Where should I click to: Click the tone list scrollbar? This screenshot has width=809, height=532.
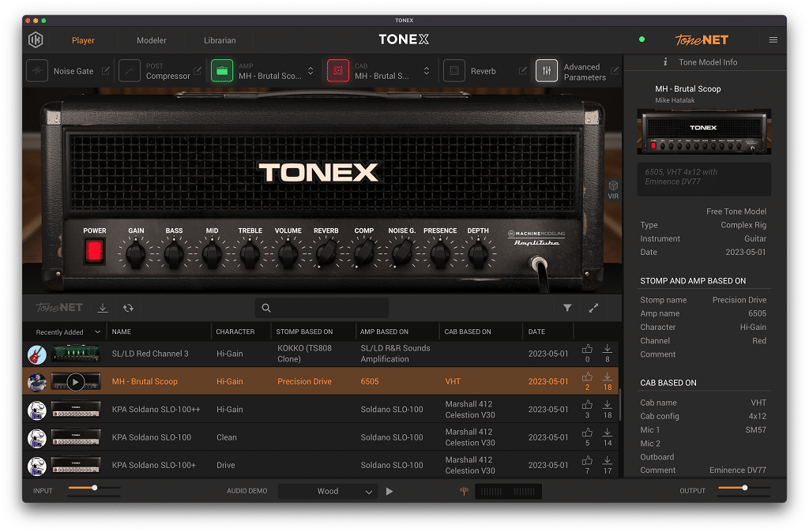pos(619,405)
